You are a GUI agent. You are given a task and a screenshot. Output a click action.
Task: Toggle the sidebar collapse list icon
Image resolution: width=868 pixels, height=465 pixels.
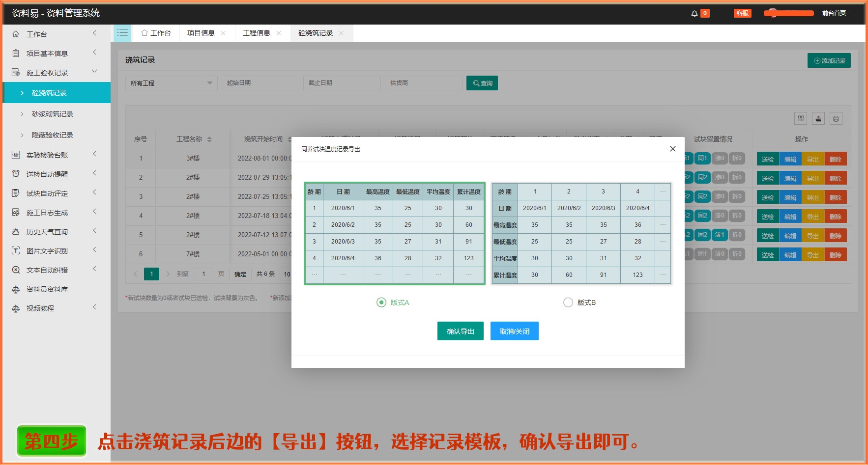tap(122, 33)
